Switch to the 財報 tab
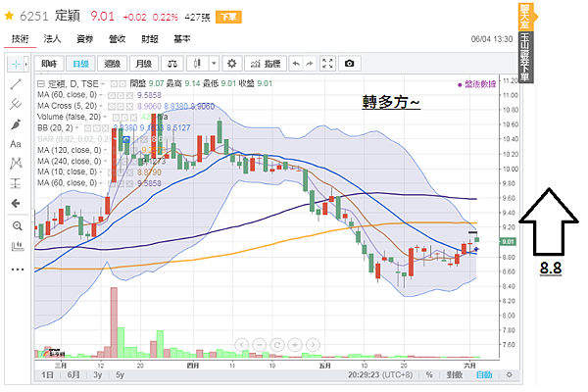This screenshot has height=392, width=588. tap(150, 38)
